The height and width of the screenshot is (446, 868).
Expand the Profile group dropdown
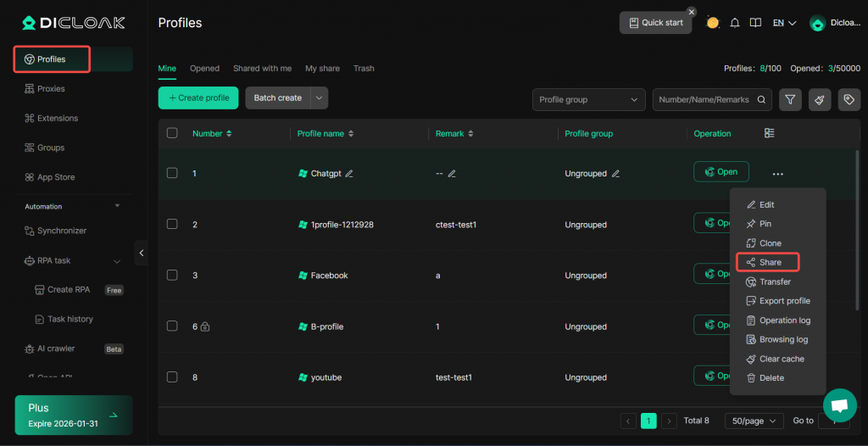click(588, 99)
